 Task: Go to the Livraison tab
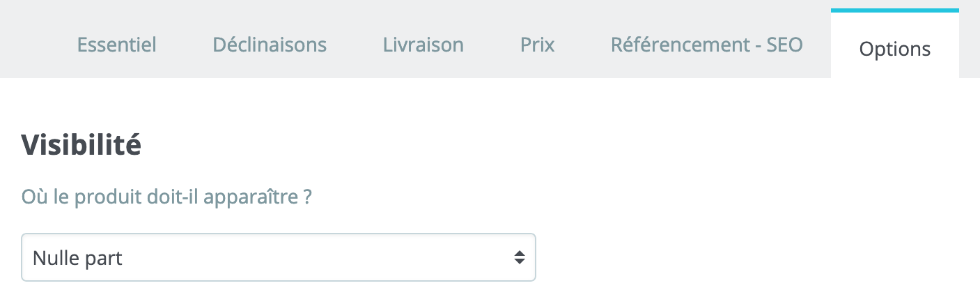(x=423, y=45)
